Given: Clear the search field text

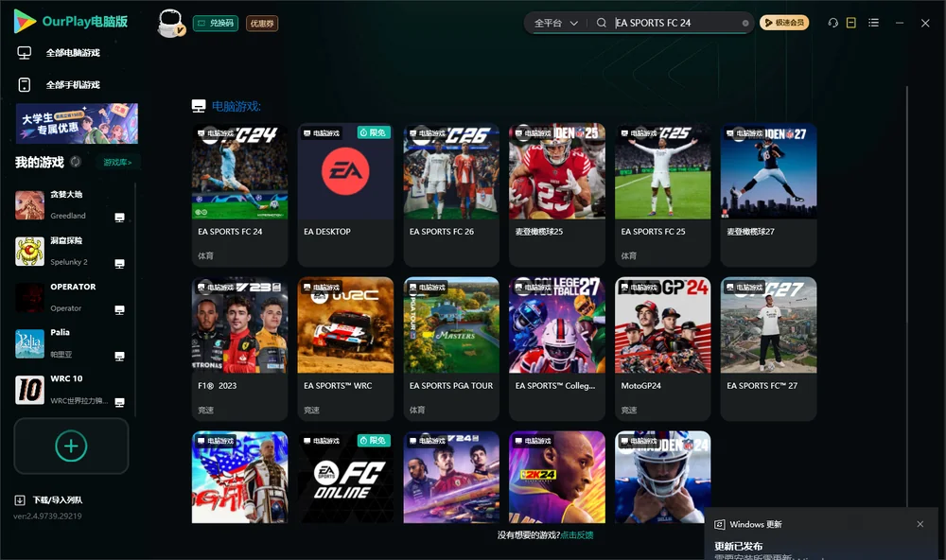Looking at the screenshot, I should [x=745, y=23].
